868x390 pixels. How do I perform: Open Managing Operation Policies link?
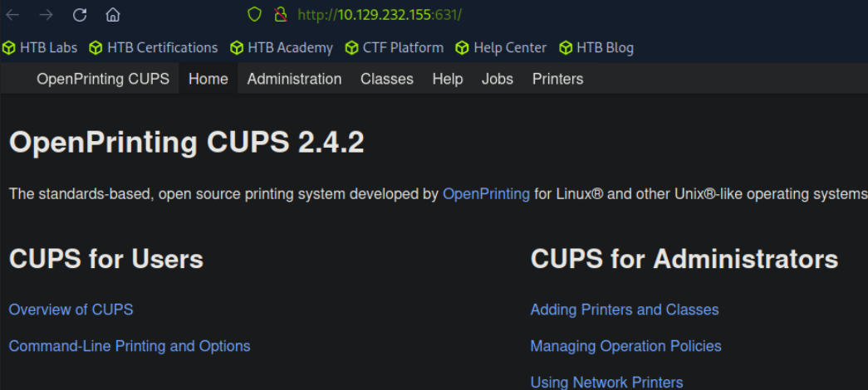(625, 346)
